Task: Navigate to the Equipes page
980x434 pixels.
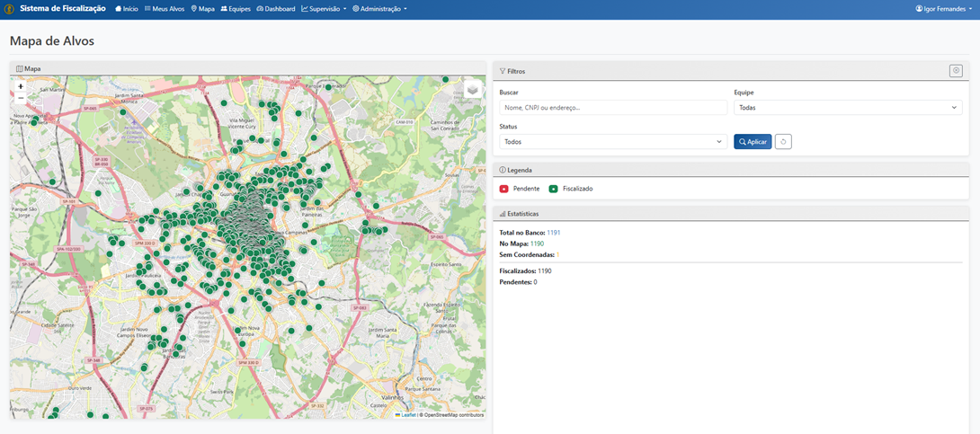Action: (x=236, y=9)
